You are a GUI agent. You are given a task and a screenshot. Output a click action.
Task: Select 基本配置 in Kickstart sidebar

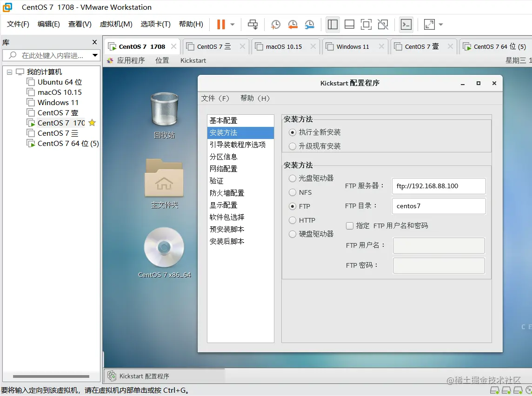(240, 120)
